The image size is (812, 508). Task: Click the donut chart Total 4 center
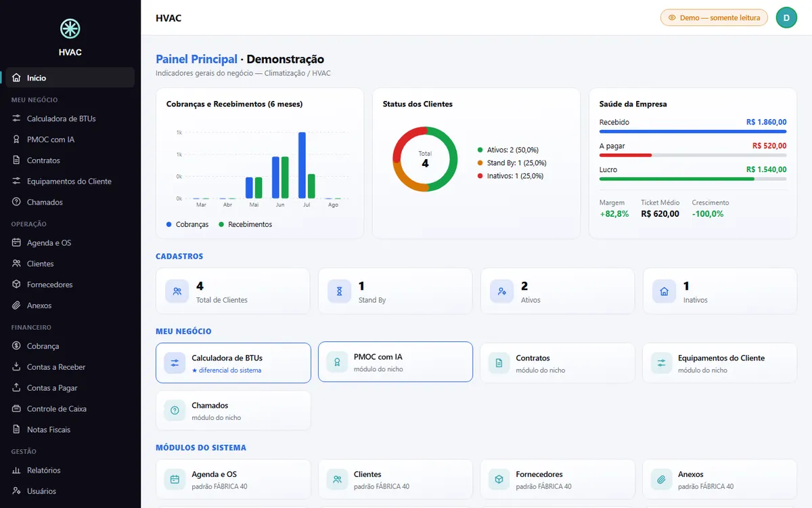[425, 159]
